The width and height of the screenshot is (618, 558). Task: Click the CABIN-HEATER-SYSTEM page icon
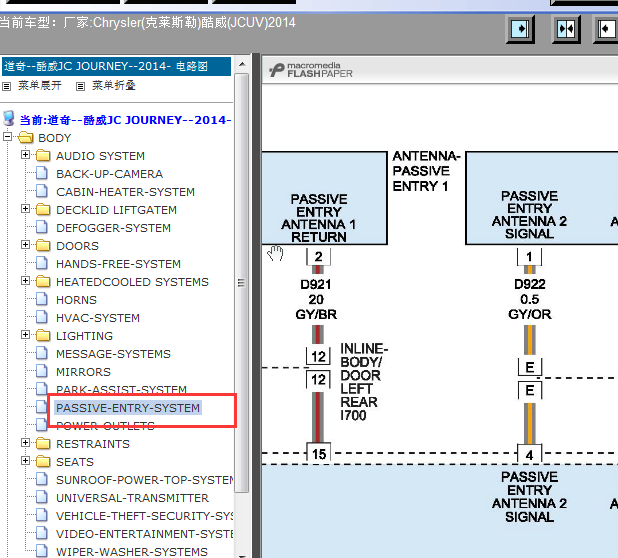click(42, 192)
